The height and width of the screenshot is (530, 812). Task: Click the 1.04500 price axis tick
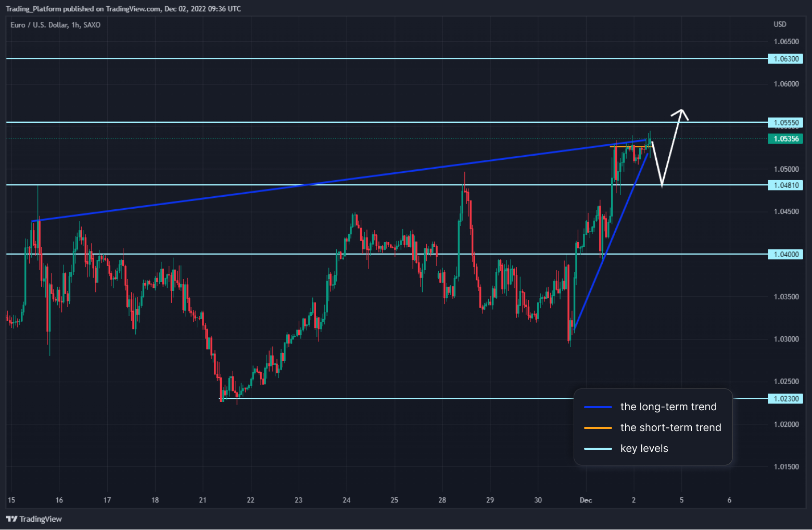tap(786, 211)
